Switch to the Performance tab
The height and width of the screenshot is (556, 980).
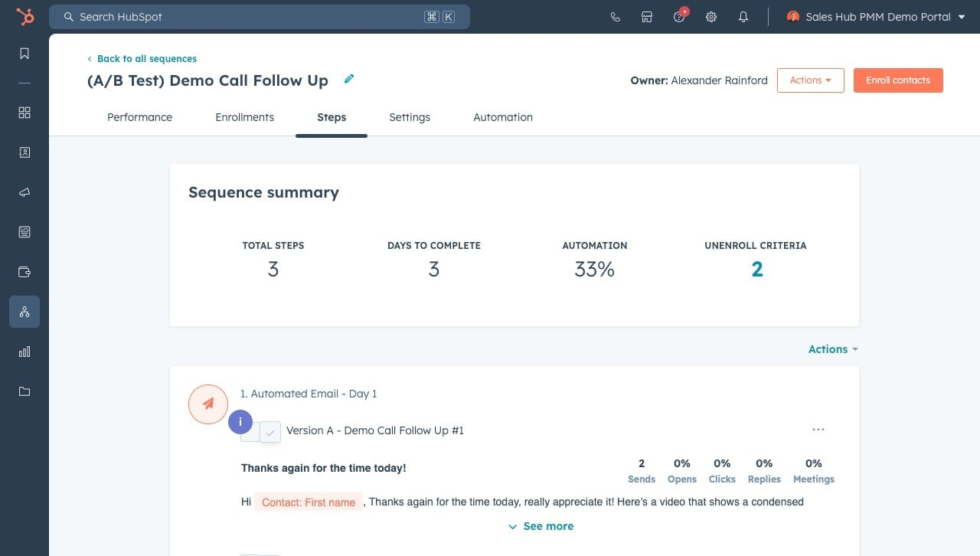click(139, 117)
